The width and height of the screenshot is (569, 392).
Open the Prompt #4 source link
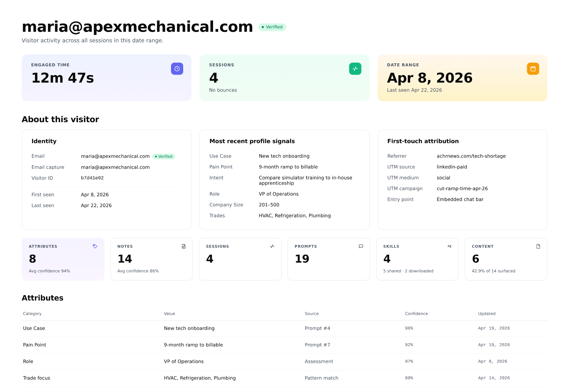coord(317,328)
